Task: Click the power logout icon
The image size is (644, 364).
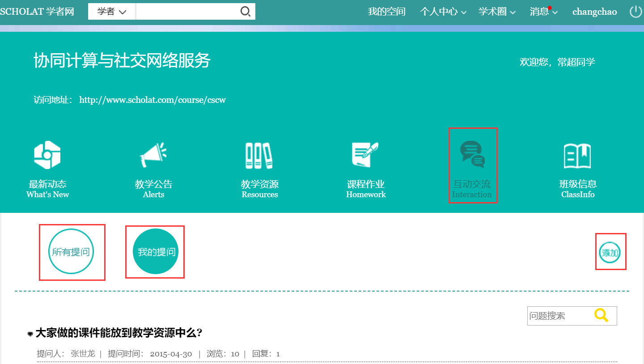Action: tap(636, 12)
